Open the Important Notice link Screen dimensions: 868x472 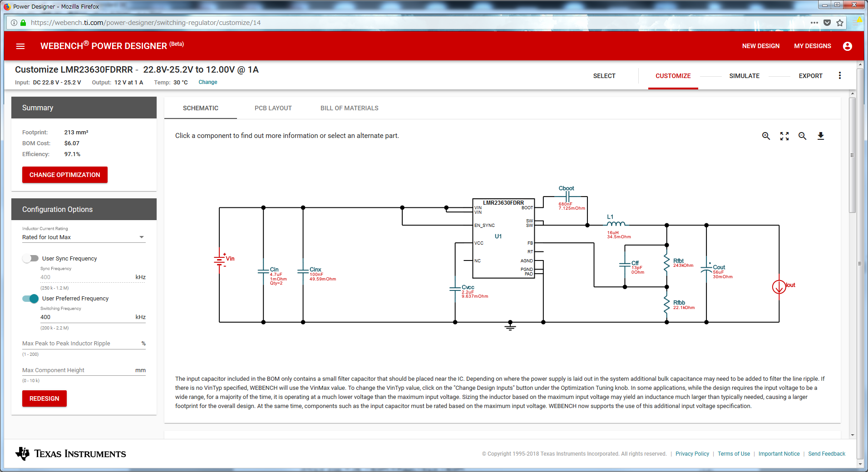tap(779, 454)
